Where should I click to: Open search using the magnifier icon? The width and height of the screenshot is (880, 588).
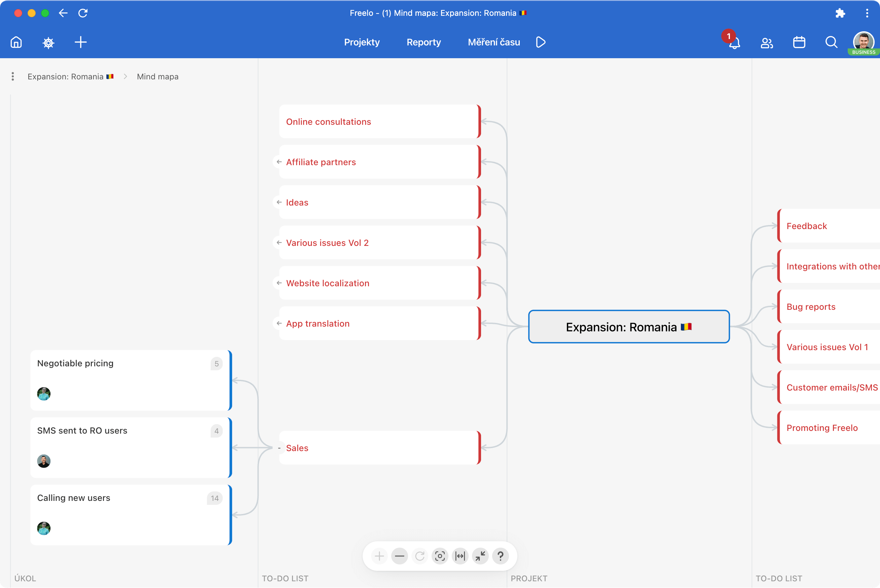tap(831, 42)
